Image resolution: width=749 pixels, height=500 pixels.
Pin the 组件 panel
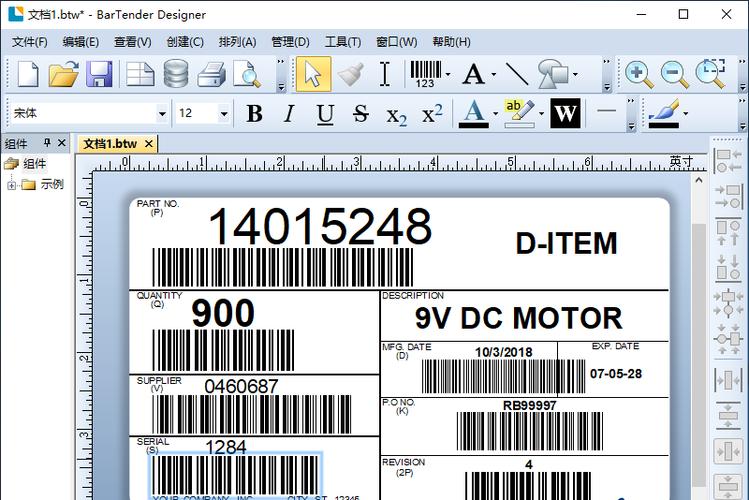tap(47, 142)
